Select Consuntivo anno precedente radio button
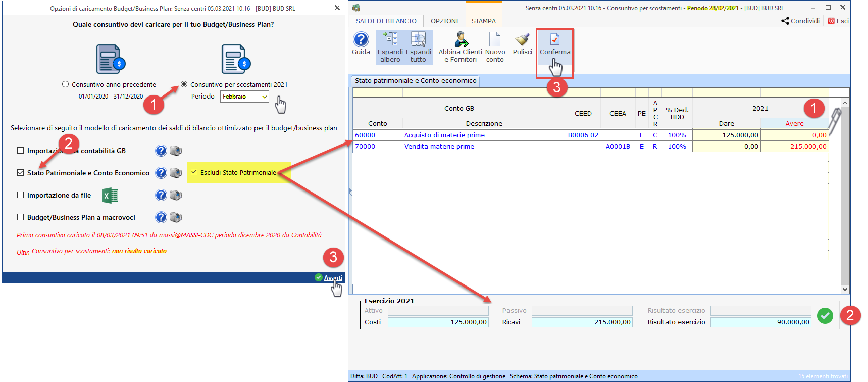This screenshot has height=382, width=868. pos(65,84)
